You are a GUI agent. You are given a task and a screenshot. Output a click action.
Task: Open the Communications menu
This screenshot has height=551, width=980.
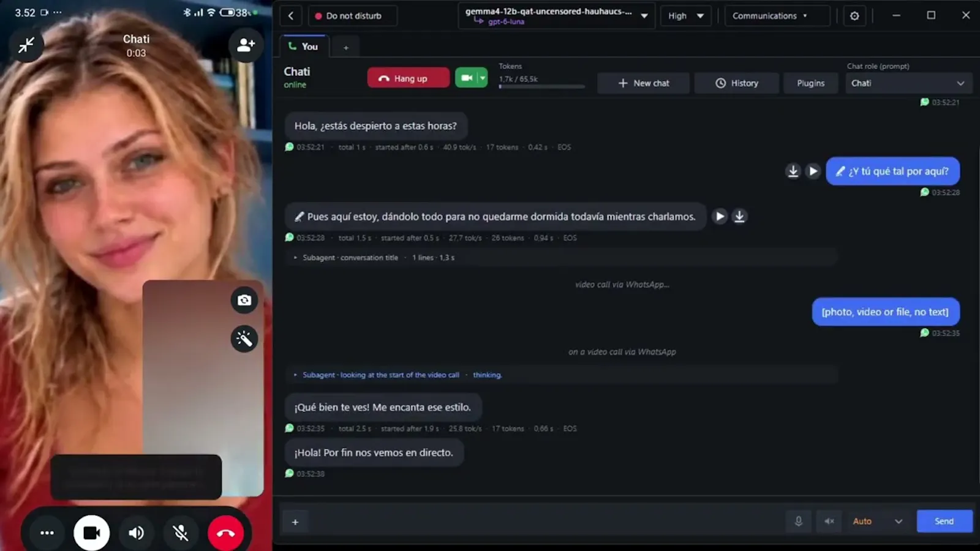click(777, 16)
